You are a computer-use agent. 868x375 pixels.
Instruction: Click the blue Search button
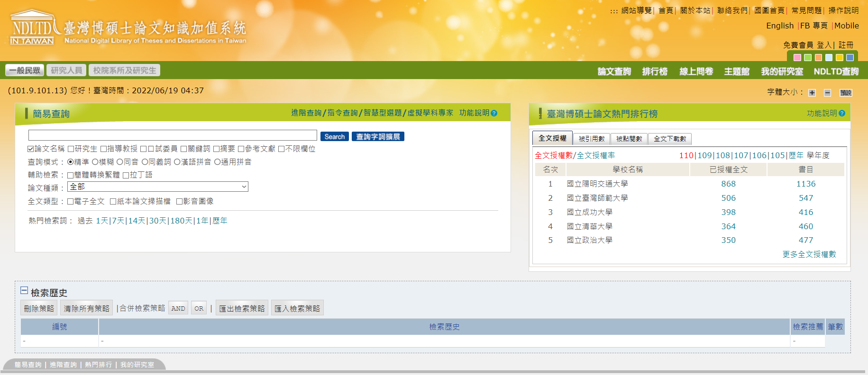pos(335,137)
